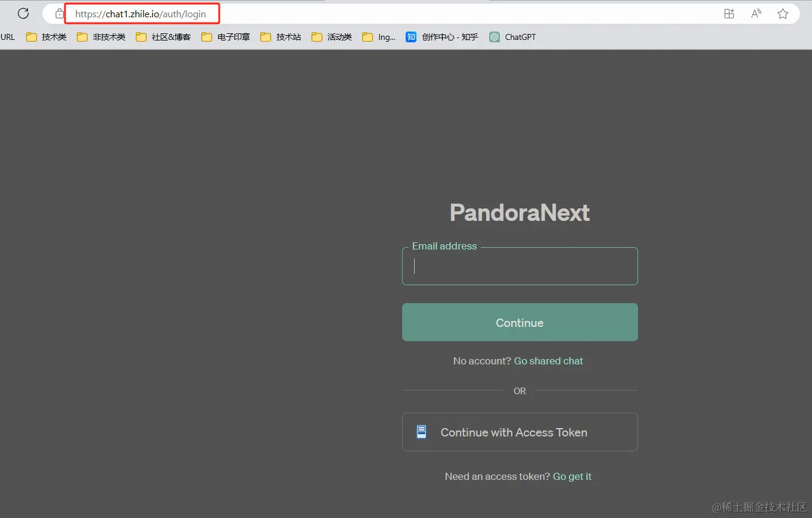
Task: Open the 创作中心 - 知乎 bookmark
Action: (x=442, y=37)
